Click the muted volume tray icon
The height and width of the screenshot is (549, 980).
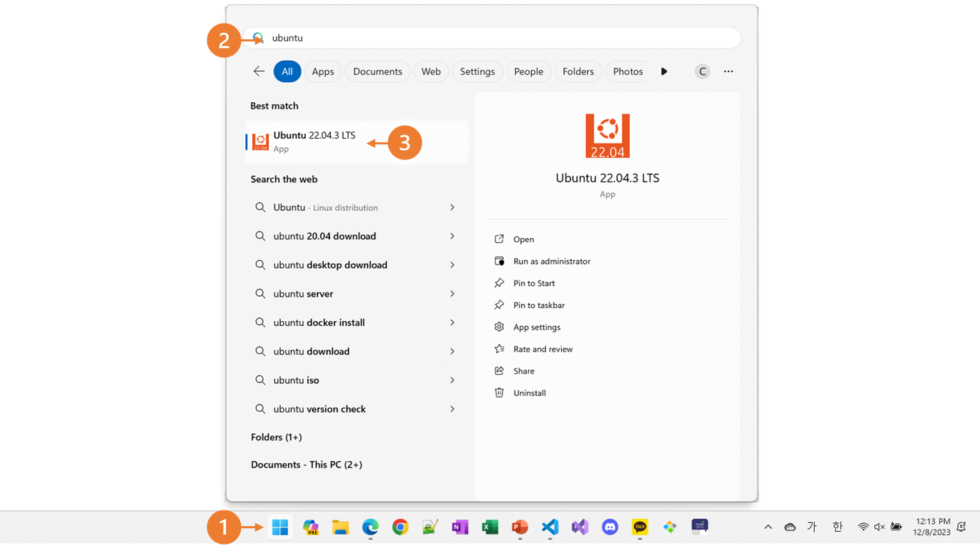(879, 528)
